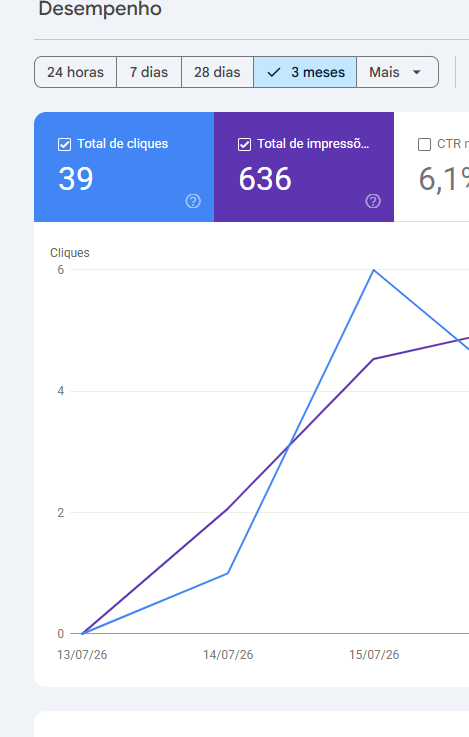The width and height of the screenshot is (469, 737).
Task: Click the Cliques axis label
Action: pyautogui.click(x=70, y=253)
